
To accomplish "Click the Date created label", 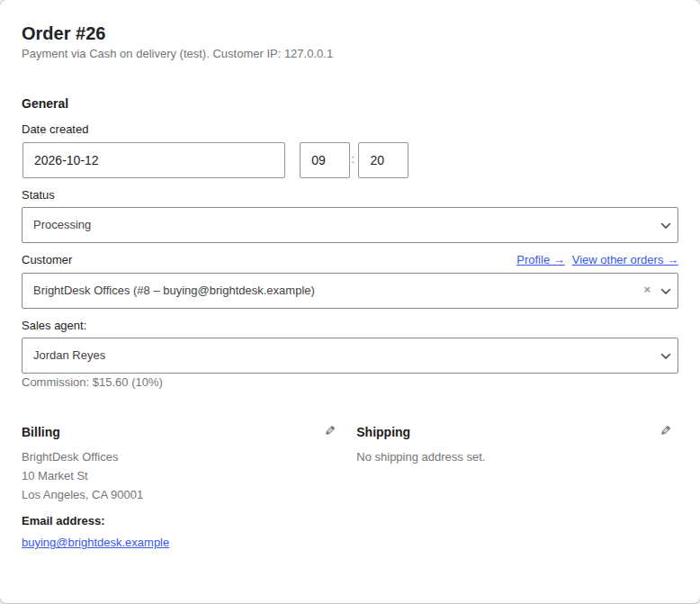I will tap(55, 130).
